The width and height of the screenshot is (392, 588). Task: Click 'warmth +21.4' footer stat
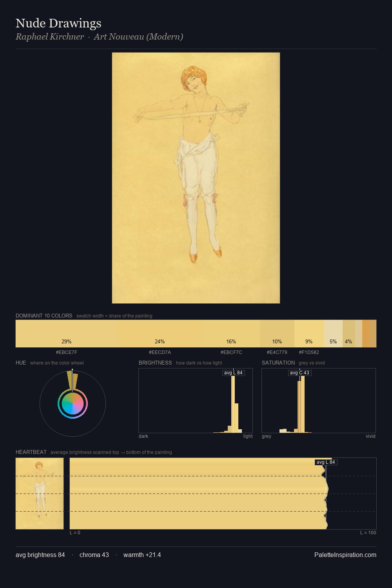pos(142,555)
